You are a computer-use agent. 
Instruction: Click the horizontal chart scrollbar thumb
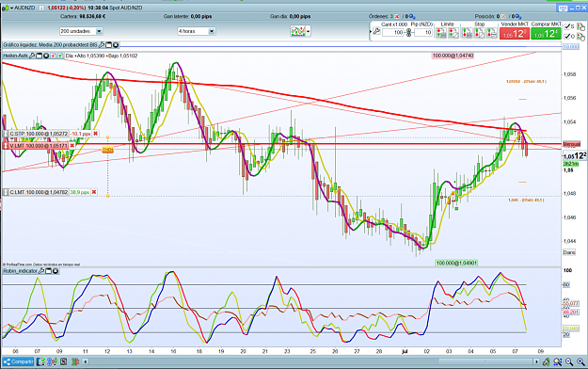[485, 361]
